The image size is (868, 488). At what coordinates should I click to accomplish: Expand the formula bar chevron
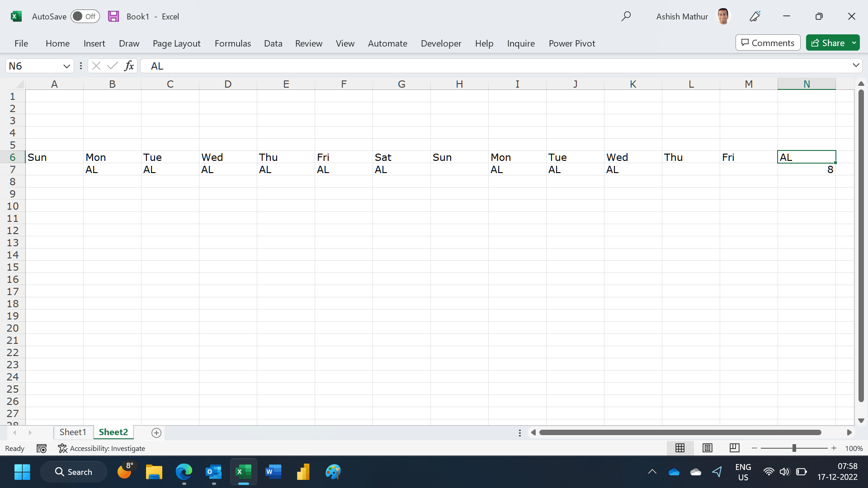point(856,66)
